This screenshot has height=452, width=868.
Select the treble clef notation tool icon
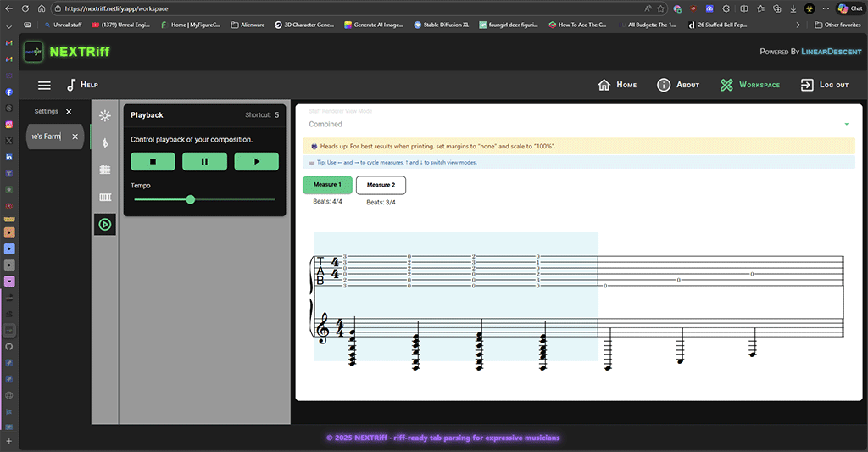click(105, 142)
